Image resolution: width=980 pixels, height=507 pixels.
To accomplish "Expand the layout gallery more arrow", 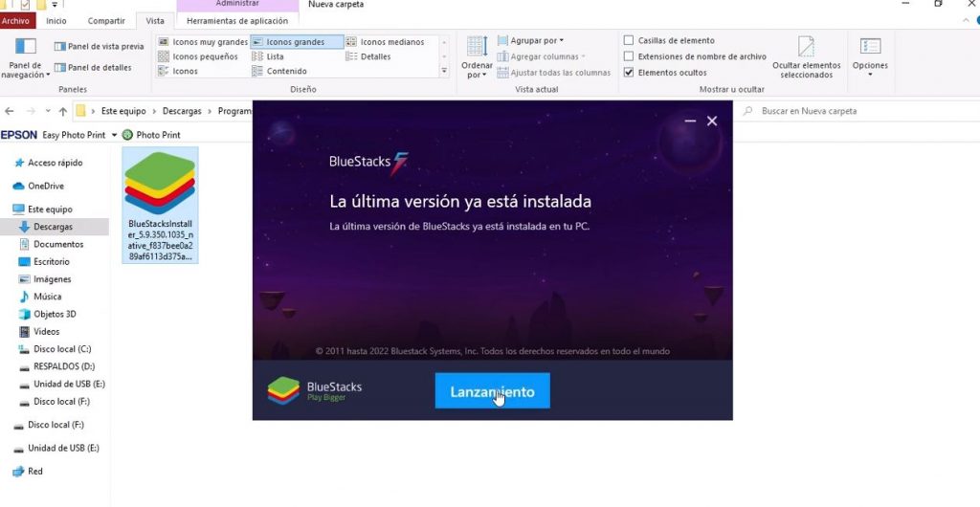I will (443, 71).
